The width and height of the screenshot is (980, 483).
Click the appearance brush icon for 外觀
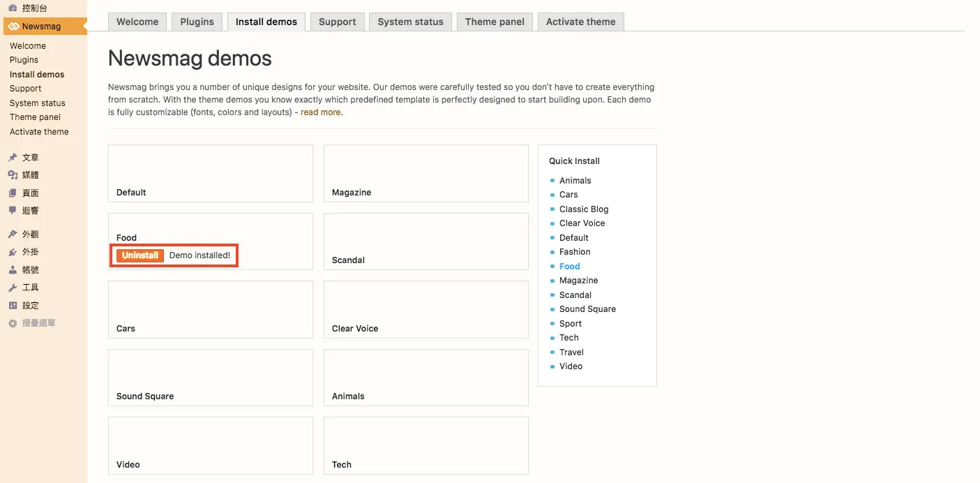coord(13,235)
